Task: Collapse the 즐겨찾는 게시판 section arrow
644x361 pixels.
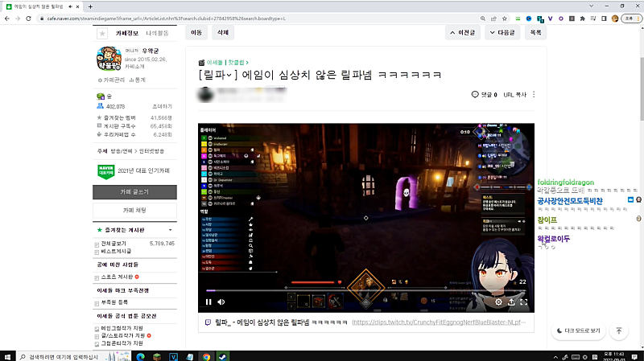Action: pos(171,230)
